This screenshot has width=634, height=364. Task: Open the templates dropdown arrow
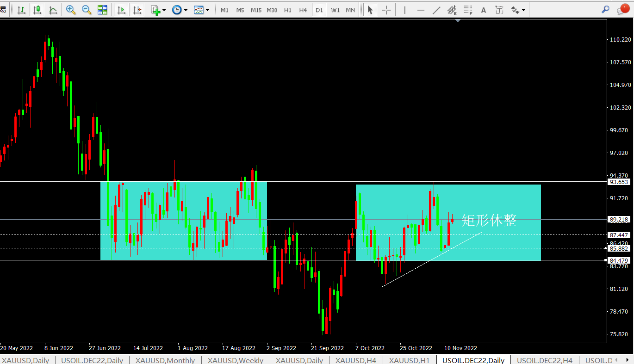(x=208, y=10)
